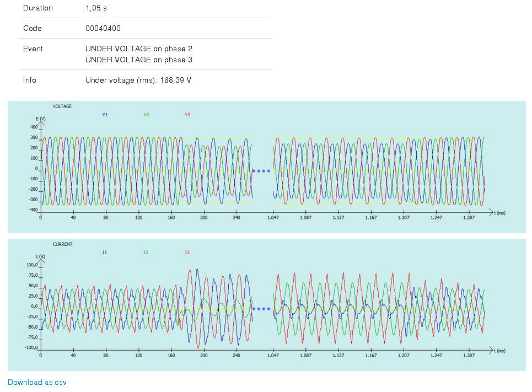Image resolution: width=532 pixels, height=392 pixels.
Task: Click the duration value 1,05 s
Action: pyautogui.click(x=96, y=8)
